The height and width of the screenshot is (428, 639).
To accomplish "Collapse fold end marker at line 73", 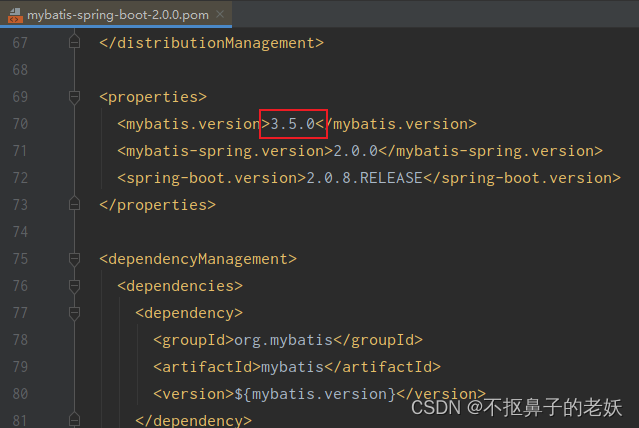I will click(74, 204).
